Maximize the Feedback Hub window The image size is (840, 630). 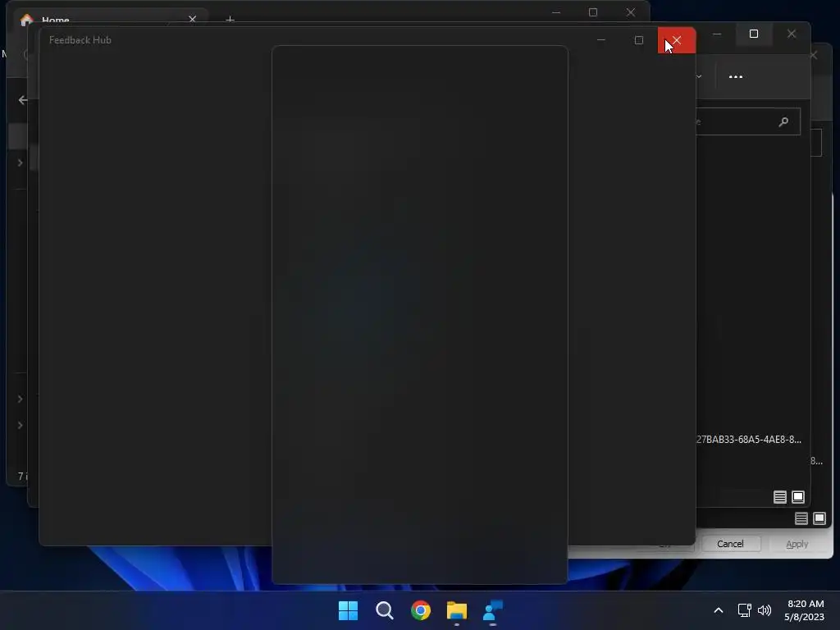click(x=638, y=40)
